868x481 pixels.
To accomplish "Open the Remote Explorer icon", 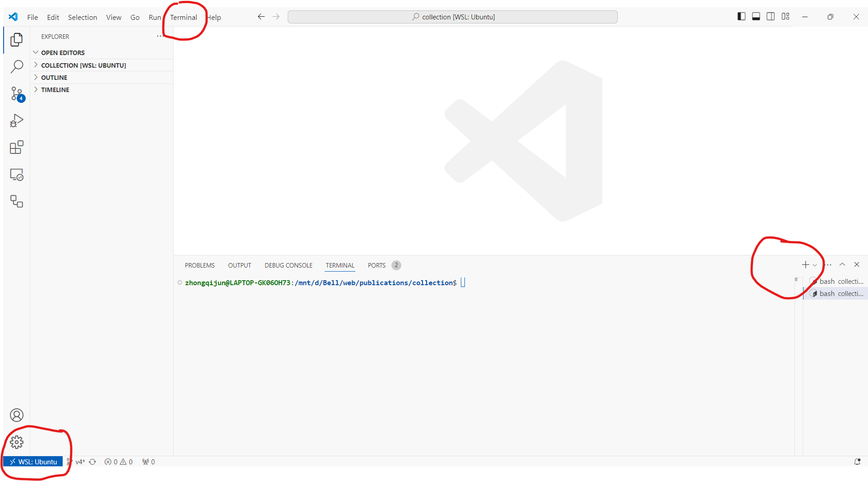I will click(x=17, y=175).
